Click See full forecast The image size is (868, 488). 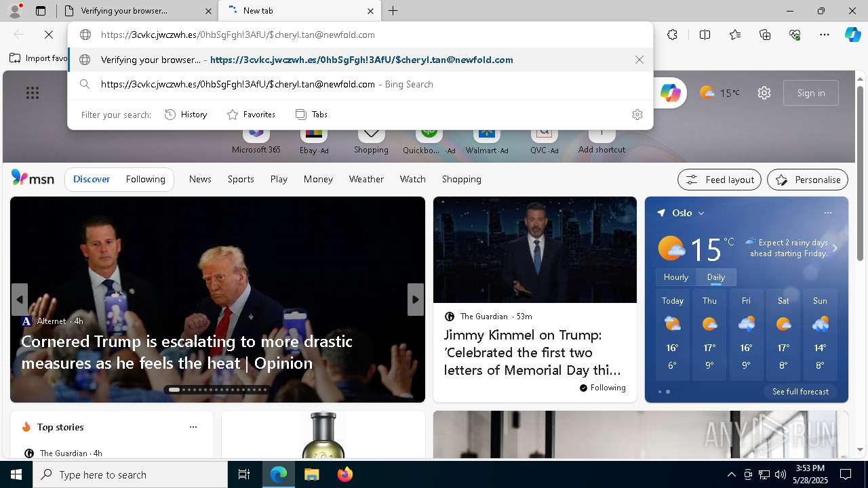tap(800, 392)
